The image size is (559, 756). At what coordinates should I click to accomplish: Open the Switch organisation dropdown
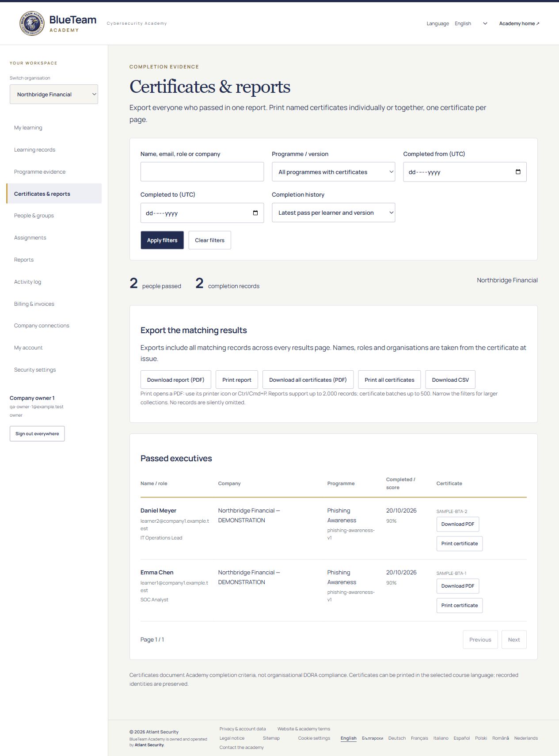tap(54, 94)
